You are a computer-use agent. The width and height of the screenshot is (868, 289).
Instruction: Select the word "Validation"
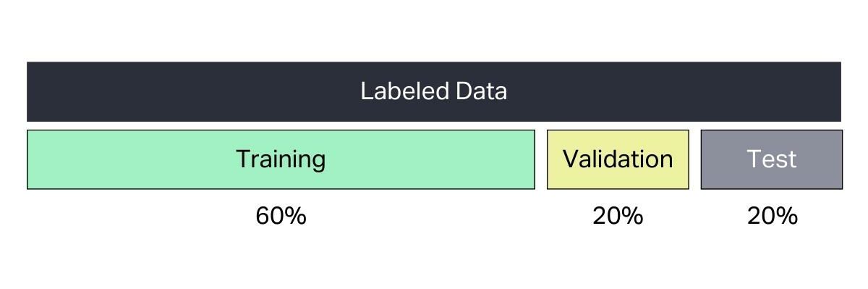[x=618, y=159]
